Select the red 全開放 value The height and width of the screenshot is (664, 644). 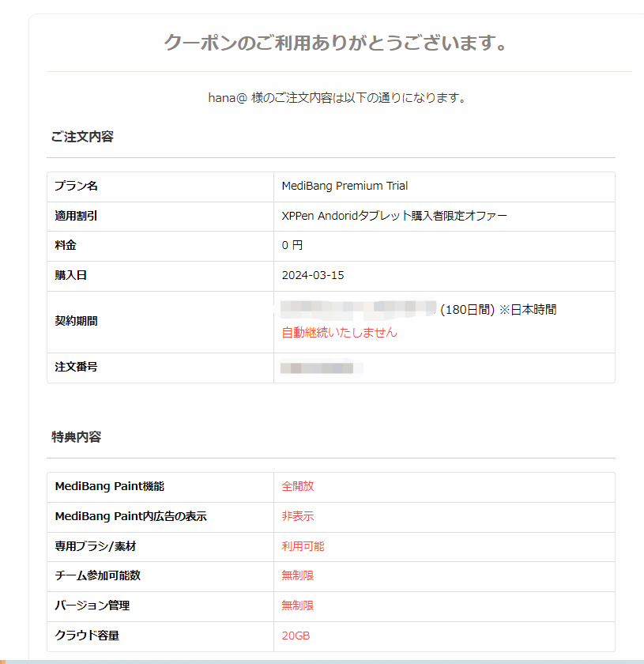[x=298, y=486]
